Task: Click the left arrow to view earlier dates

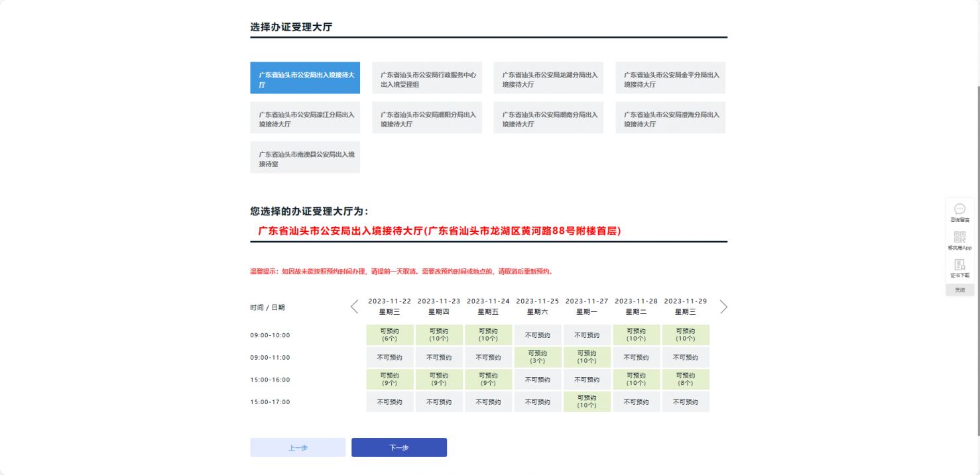Action: pyautogui.click(x=354, y=307)
